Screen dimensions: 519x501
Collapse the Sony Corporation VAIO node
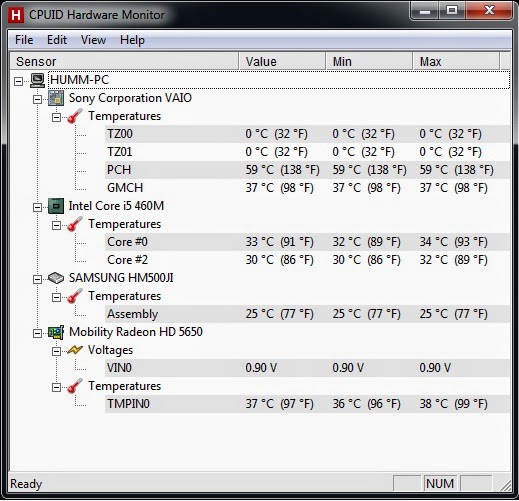(38, 99)
